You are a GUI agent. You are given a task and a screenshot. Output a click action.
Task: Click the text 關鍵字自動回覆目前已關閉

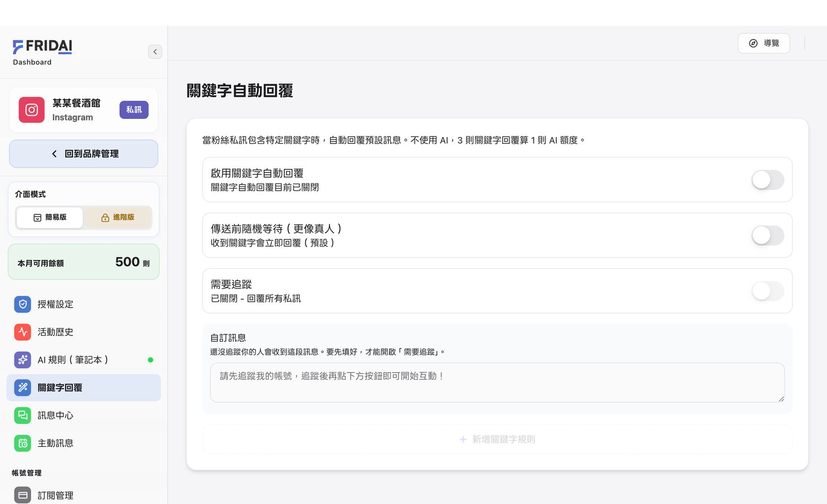[265, 187]
